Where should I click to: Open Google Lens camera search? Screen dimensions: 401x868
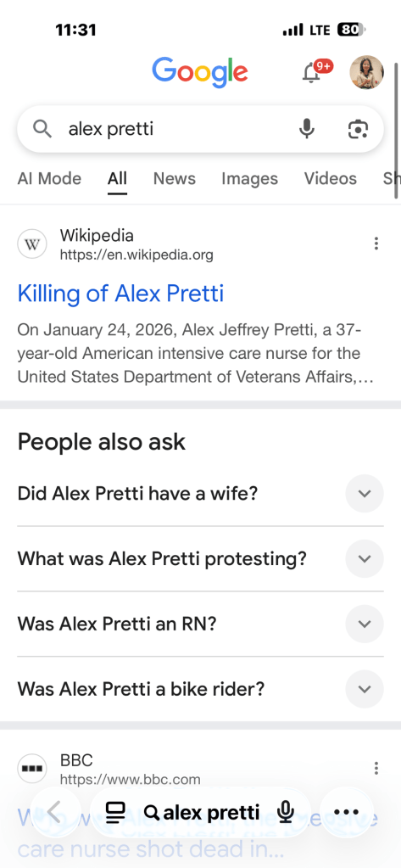click(358, 129)
